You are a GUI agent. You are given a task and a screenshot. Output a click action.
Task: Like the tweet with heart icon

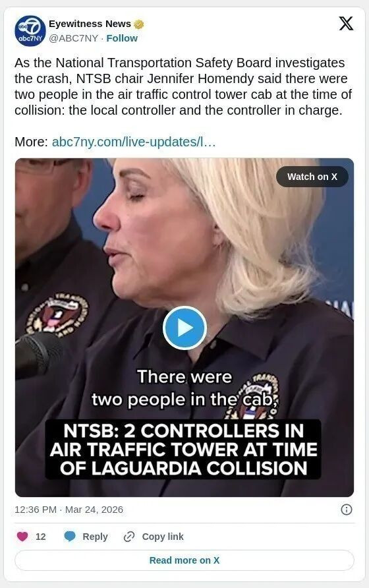click(22, 537)
